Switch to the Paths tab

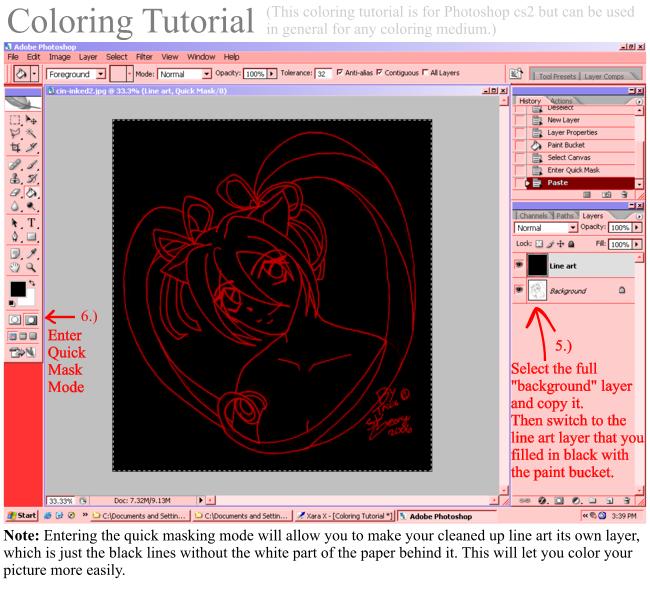pos(565,216)
